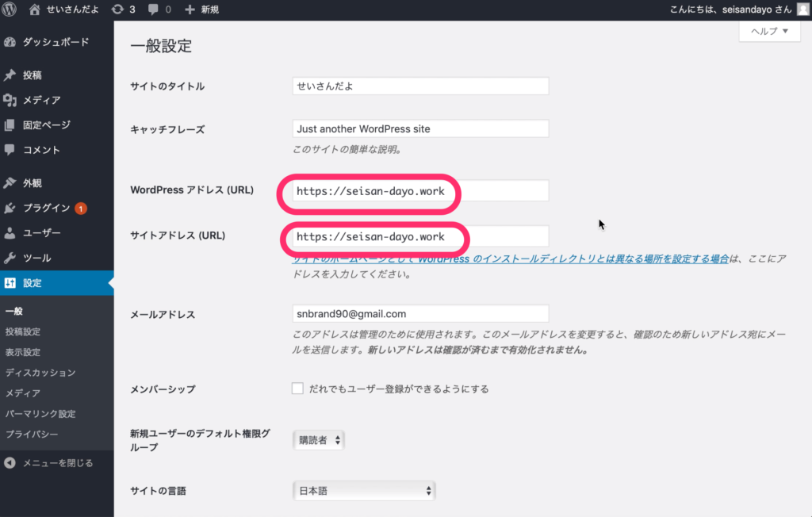812x517 pixels.
Task: Go to プラグイン in the sidebar
Action: tap(46, 209)
